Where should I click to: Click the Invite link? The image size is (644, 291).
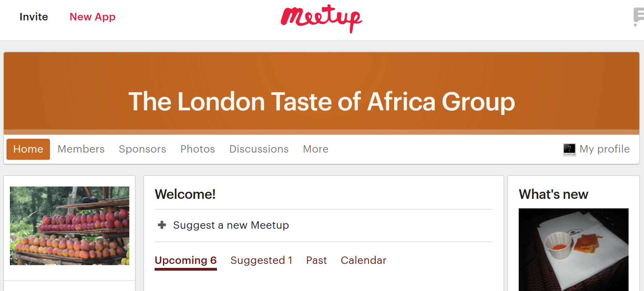(x=34, y=17)
